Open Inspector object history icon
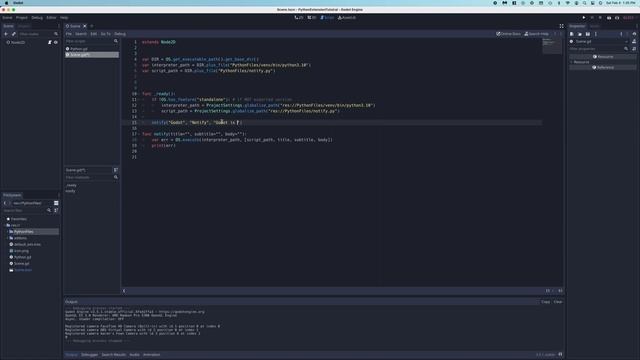This screenshot has height=360, width=640. (x=634, y=34)
